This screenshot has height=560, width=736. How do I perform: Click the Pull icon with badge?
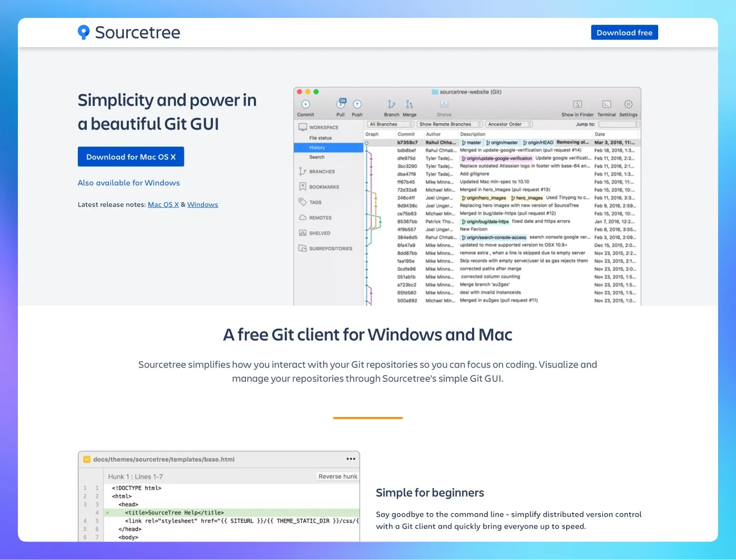(341, 104)
